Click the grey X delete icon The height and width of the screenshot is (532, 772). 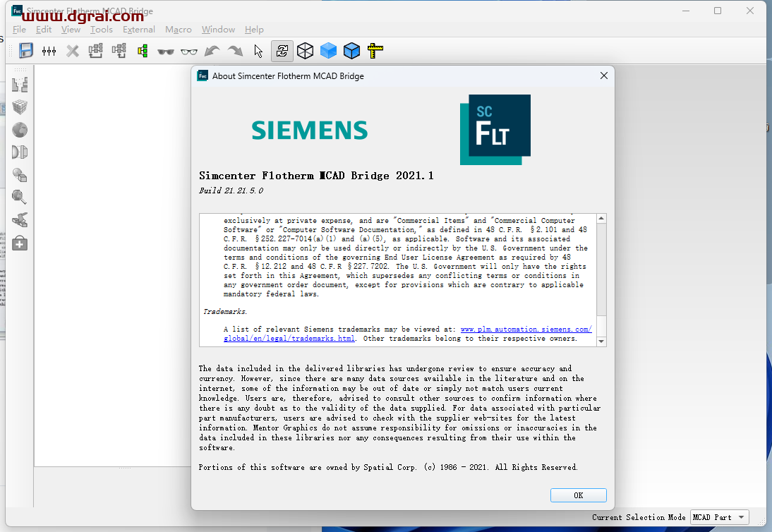(73, 51)
